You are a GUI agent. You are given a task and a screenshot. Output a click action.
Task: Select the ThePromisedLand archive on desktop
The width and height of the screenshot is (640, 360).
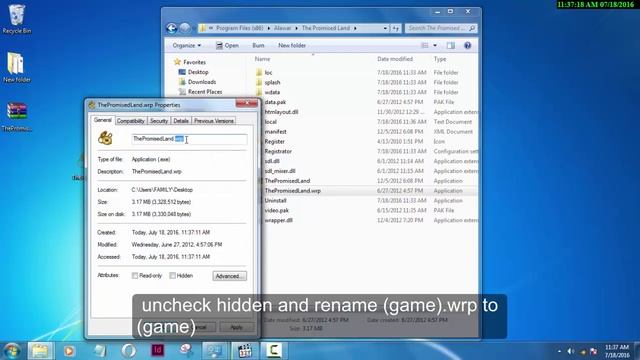tap(16, 117)
